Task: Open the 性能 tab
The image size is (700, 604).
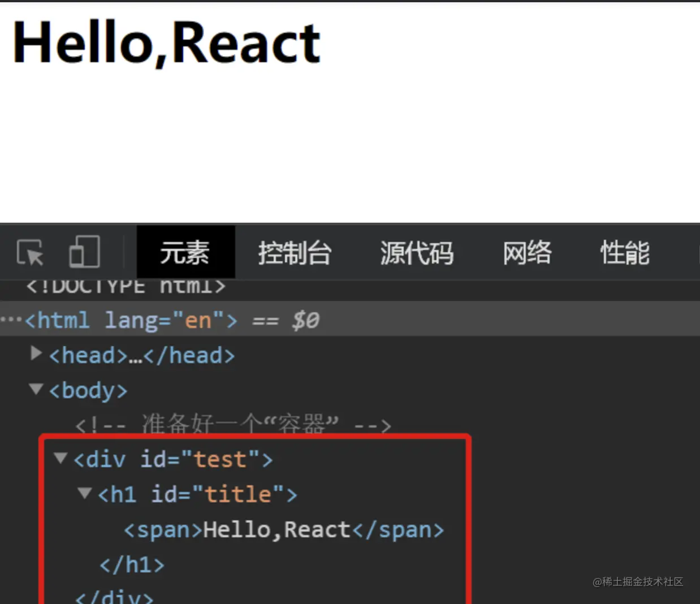Action: tap(625, 252)
